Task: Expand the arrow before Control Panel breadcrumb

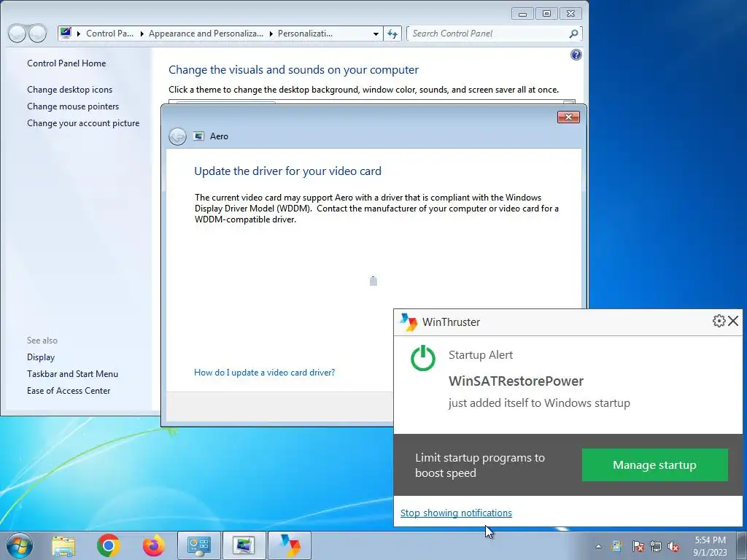Action: 79,34
